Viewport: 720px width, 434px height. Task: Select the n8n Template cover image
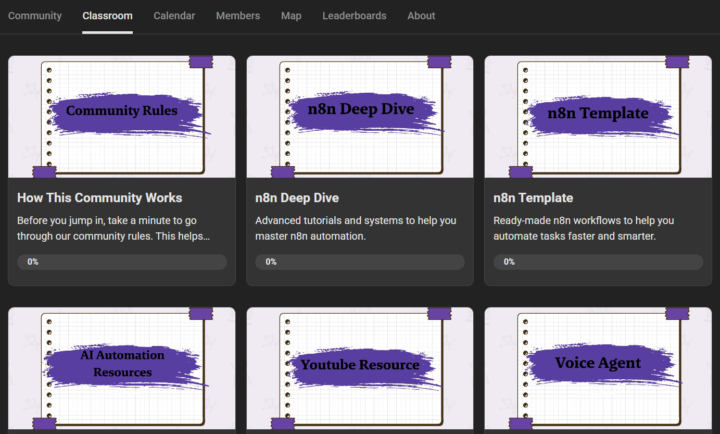tap(598, 116)
